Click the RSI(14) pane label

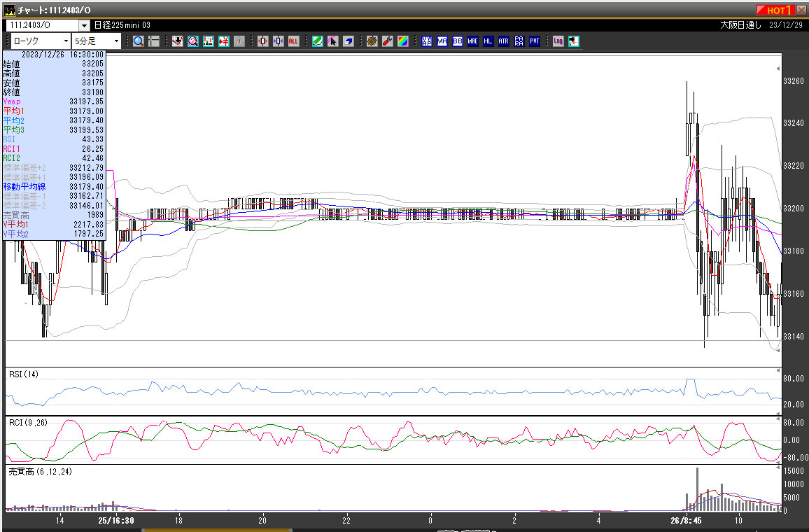24,374
